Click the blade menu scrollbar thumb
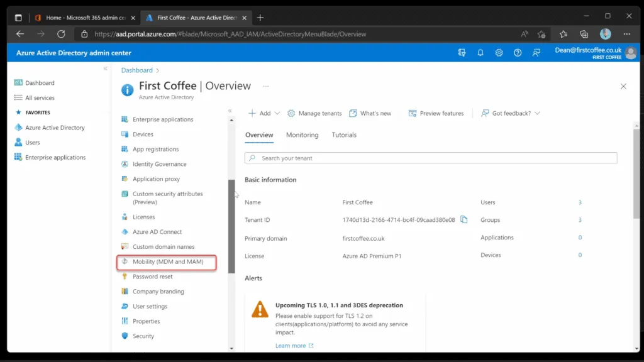Viewport: 644px width, 362px height. click(231, 226)
